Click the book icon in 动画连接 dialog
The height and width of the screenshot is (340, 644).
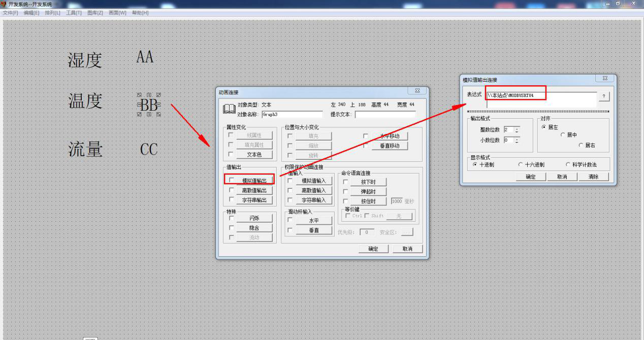(229, 109)
